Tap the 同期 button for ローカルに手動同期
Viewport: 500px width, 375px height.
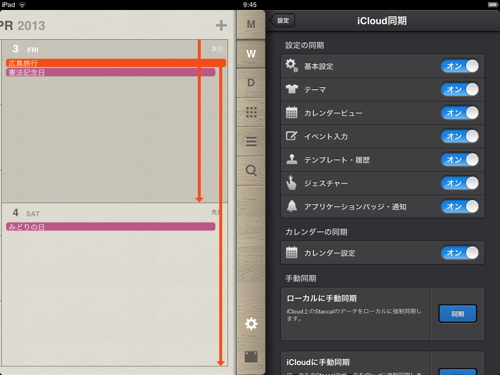[x=457, y=314]
